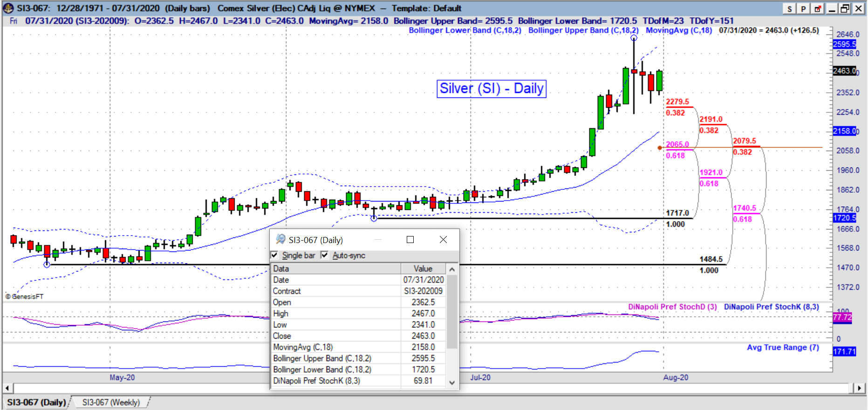
Task: Click the chart horizontal scroll-left arrow
Action: click(x=7, y=388)
